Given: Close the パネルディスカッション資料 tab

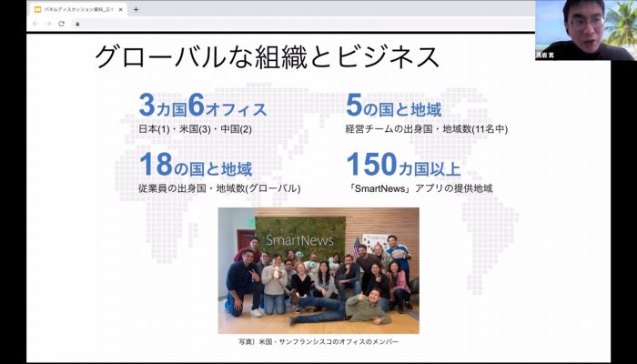Looking at the screenshot, I should (x=120, y=9).
